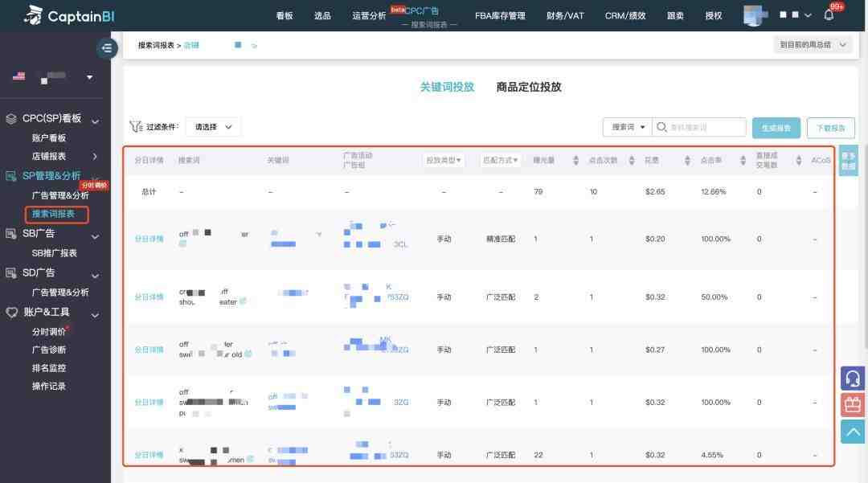This screenshot has height=483, width=868.
Task: Sort by the 点击次数 column arrows
Action: tap(632, 161)
